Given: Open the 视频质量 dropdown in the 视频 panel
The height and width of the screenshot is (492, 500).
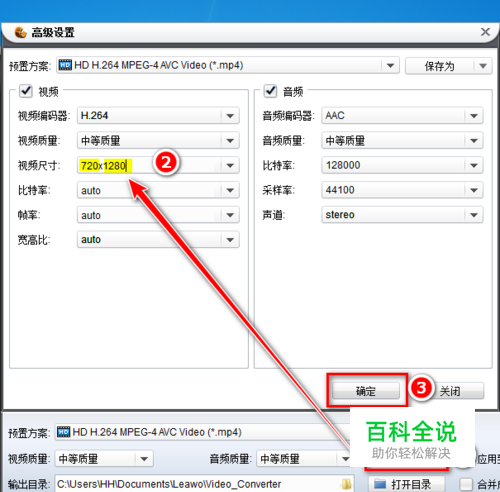Looking at the screenshot, I should (x=158, y=141).
